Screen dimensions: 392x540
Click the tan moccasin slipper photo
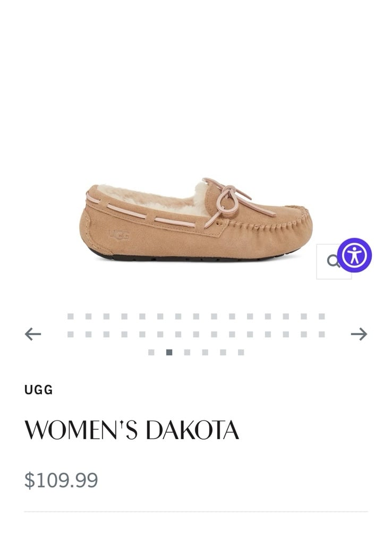[x=196, y=219]
